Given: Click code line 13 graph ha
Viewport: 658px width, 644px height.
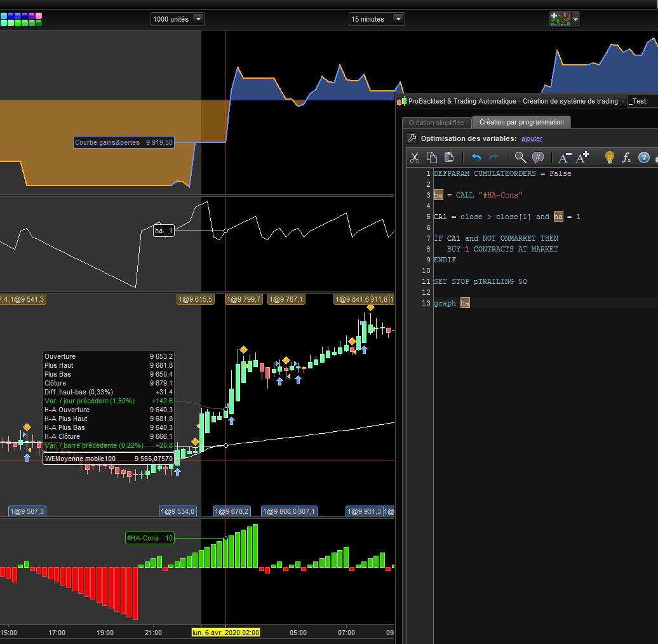Looking at the screenshot, I should coord(452,304).
